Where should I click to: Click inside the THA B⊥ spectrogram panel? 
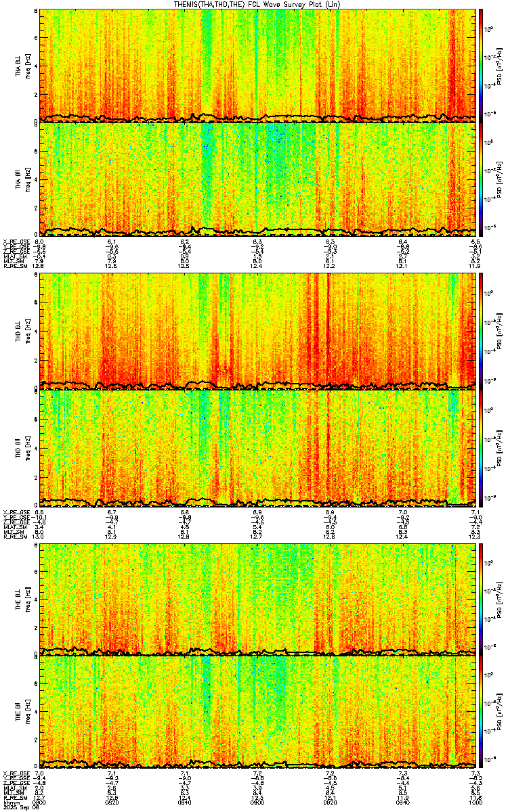259,65
